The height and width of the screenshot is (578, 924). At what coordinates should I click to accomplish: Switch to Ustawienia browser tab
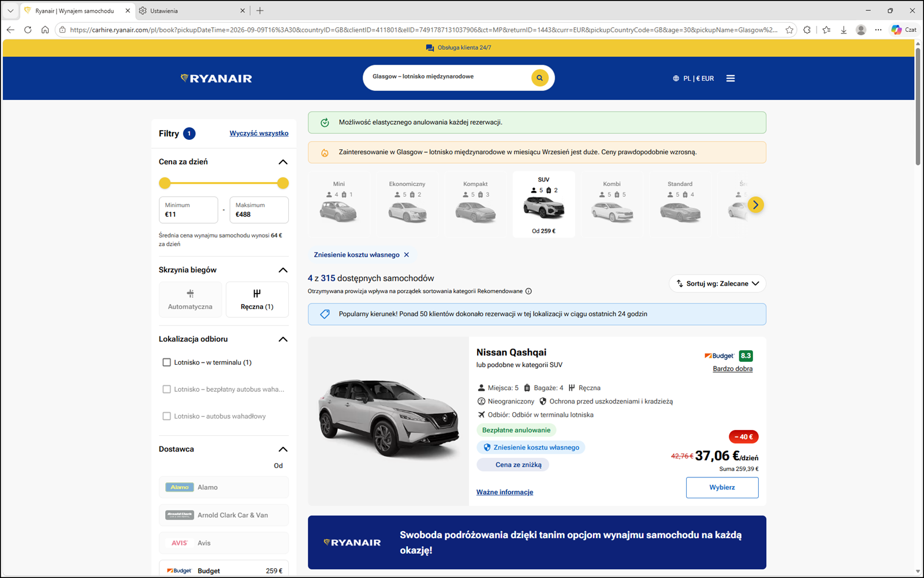click(192, 10)
